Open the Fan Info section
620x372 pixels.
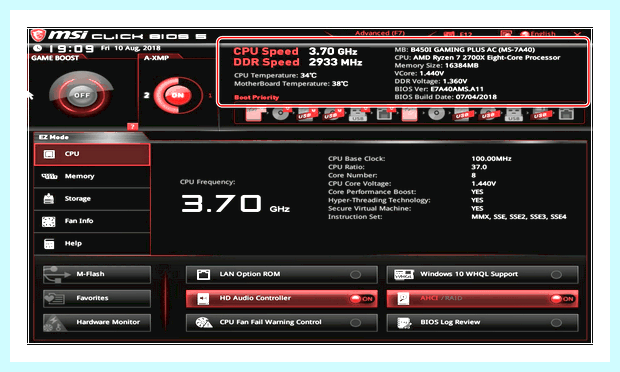92,221
